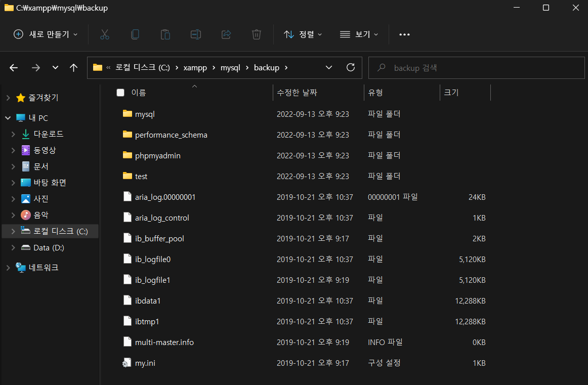The image size is (588, 385).
Task: Click the search magnifier icon
Action: coord(382,67)
